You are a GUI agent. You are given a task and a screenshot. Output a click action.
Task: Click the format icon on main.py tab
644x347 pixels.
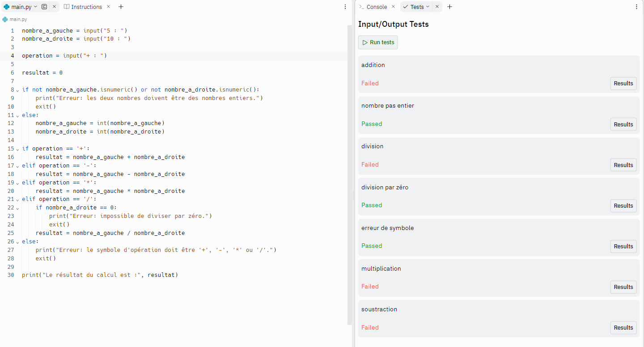pos(44,7)
